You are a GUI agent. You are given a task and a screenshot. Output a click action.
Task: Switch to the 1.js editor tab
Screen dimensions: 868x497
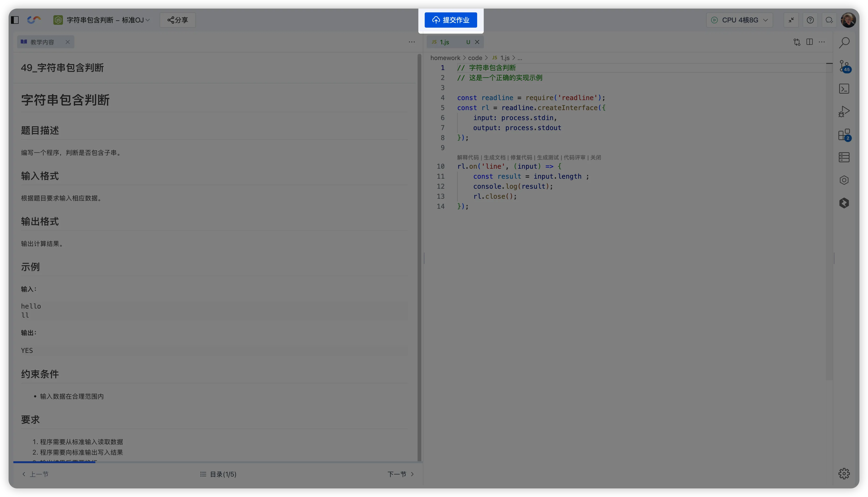click(444, 42)
